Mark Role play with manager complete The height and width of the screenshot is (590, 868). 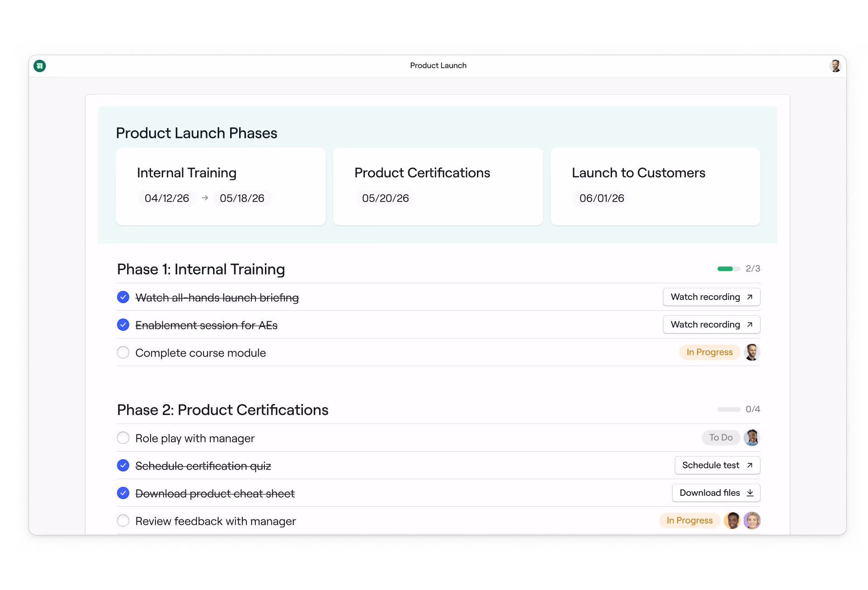click(x=123, y=438)
